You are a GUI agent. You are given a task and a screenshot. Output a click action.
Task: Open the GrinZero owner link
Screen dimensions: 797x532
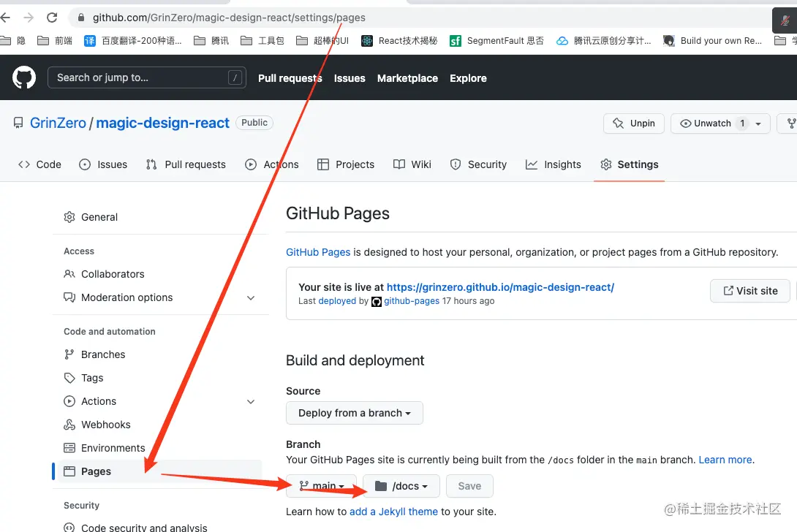58,123
